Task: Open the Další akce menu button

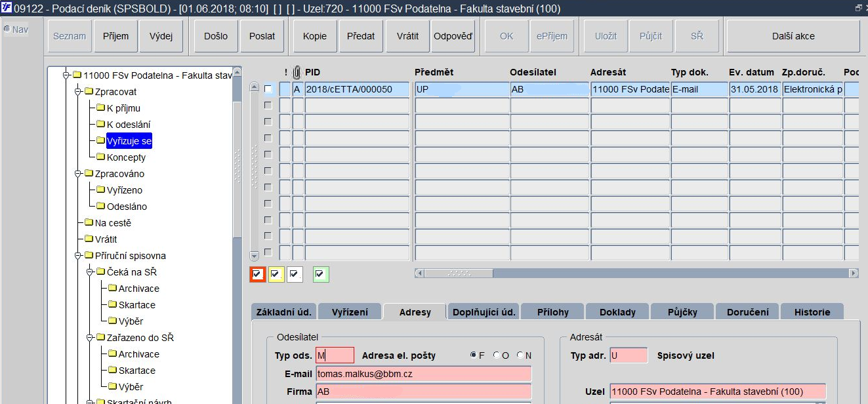Action: 793,36
